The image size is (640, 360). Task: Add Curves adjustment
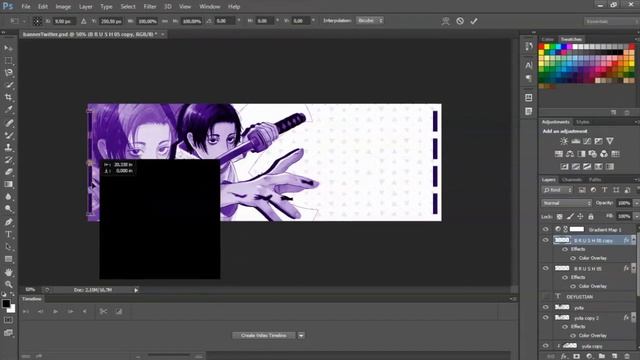[x=587, y=141]
